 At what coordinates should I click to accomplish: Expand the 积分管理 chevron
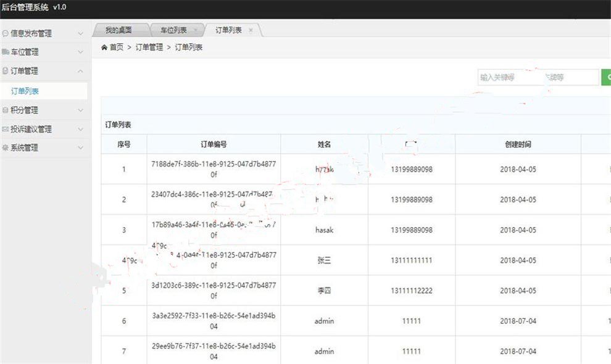point(80,110)
